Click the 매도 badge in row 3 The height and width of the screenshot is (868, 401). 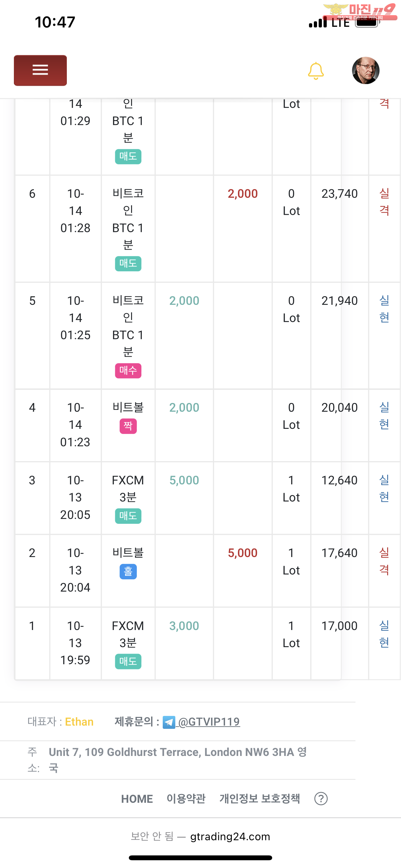click(x=128, y=516)
